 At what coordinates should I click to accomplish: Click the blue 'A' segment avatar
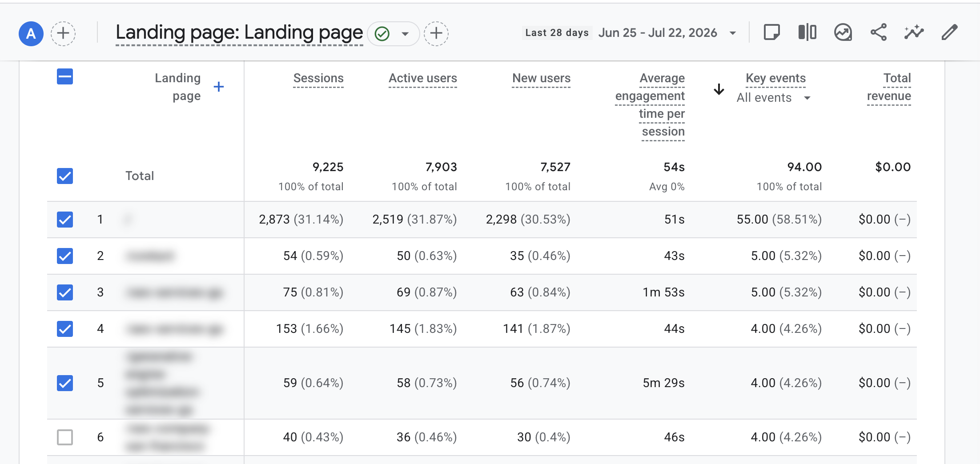[x=31, y=33]
